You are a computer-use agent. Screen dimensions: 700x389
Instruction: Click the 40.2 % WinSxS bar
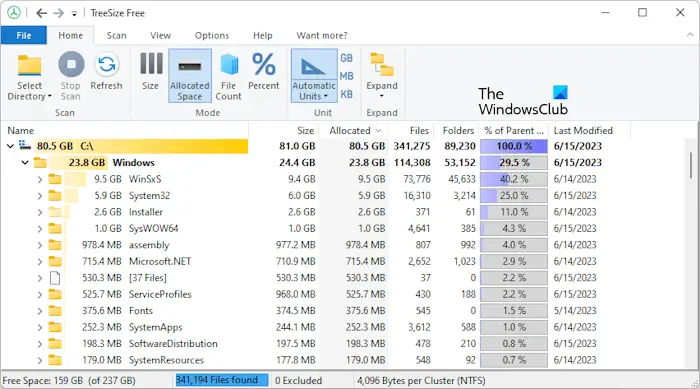514,180
